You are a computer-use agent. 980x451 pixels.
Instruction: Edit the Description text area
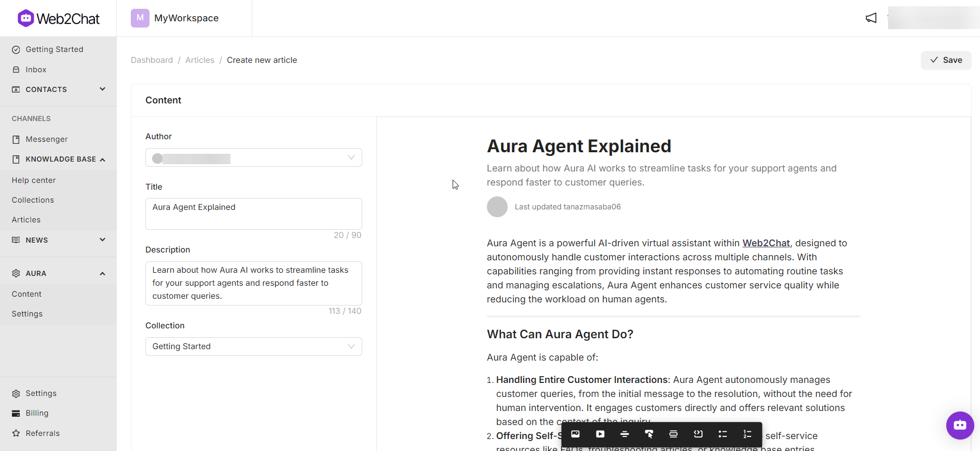point(254,283)
